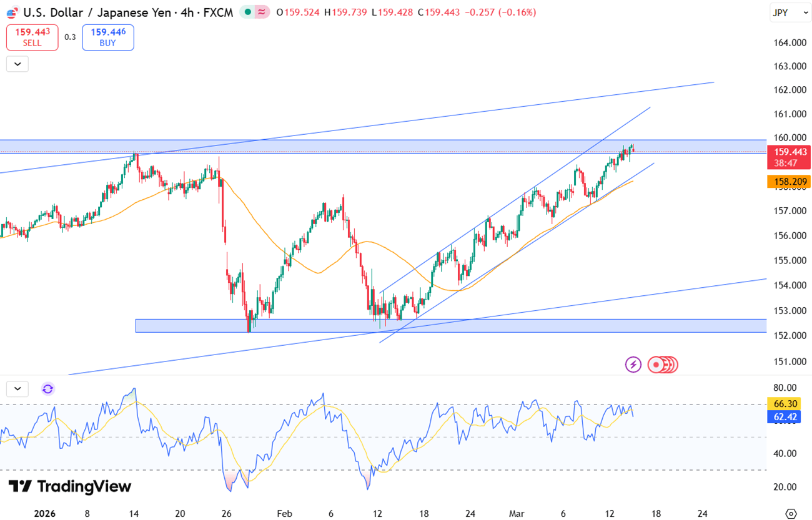
Task: Open the JPY currency dropdown
Action: click(x=790, y=12)
